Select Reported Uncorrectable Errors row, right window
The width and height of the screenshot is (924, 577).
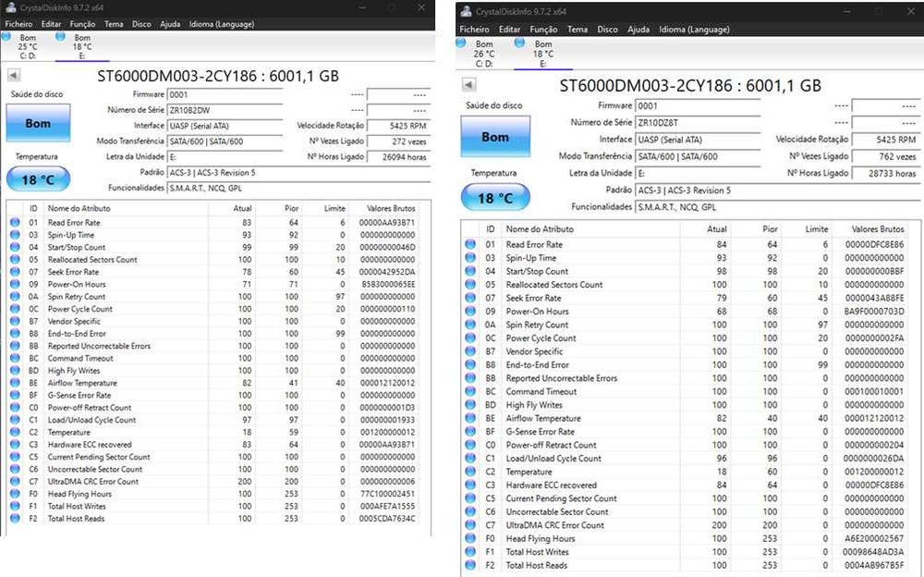686,378
